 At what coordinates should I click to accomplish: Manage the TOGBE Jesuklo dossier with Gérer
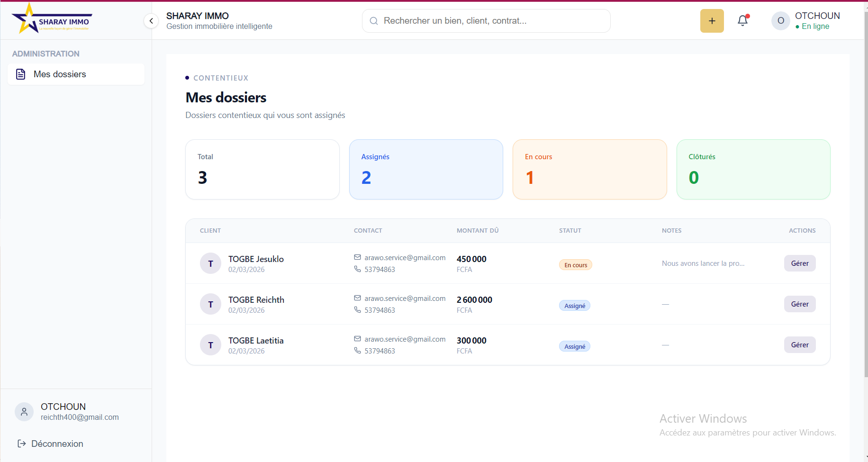click(799, 263)
